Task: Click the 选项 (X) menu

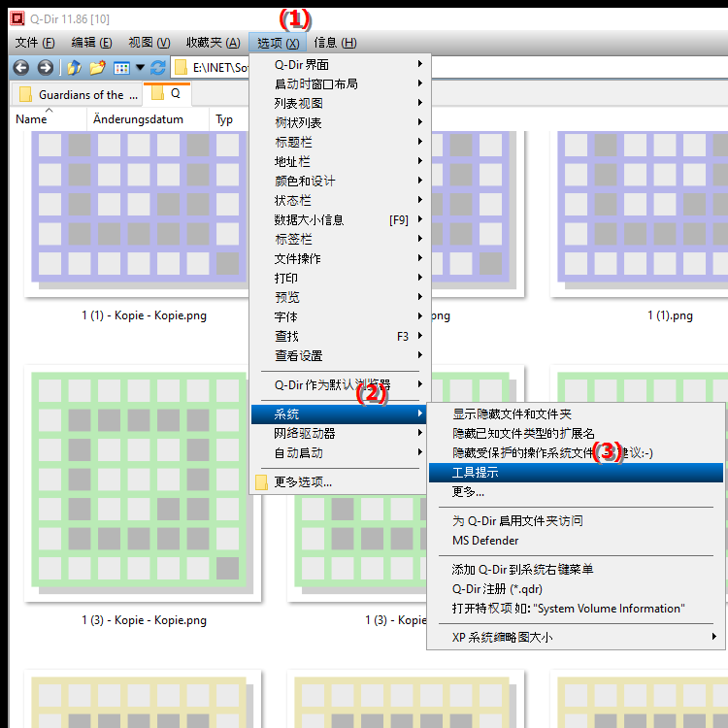Action: pos(278,43)
